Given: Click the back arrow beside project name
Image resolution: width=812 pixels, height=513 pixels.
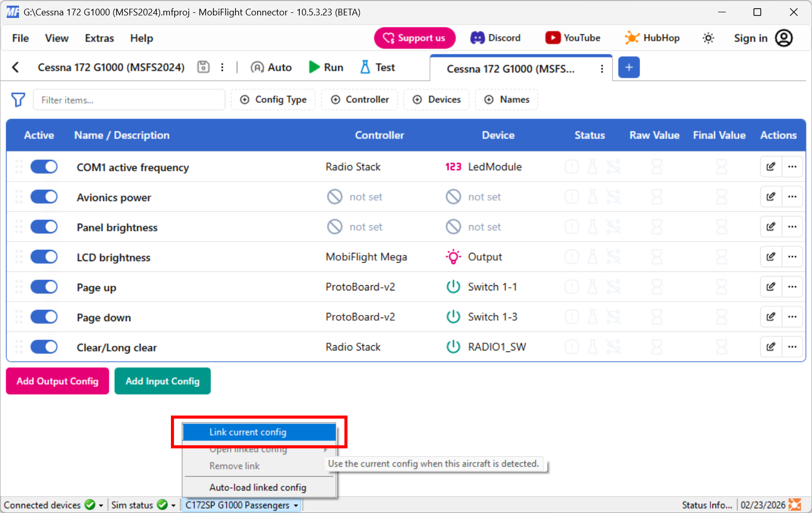Looking at the screenshot, I should (x=15, y=67).
